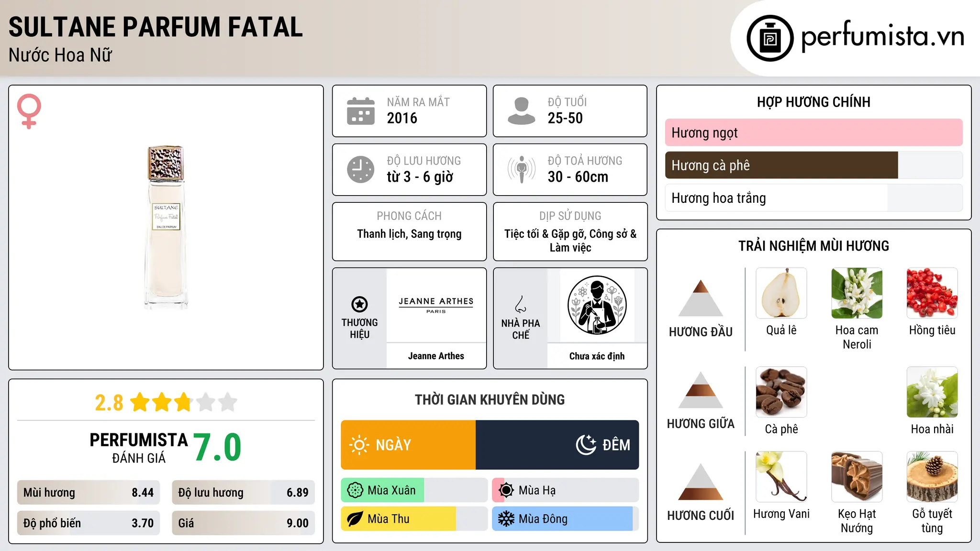Select the leaf icon for Mùa Thu
The width and height of the screenshot is (980, 551).
(x=355, y=519)
